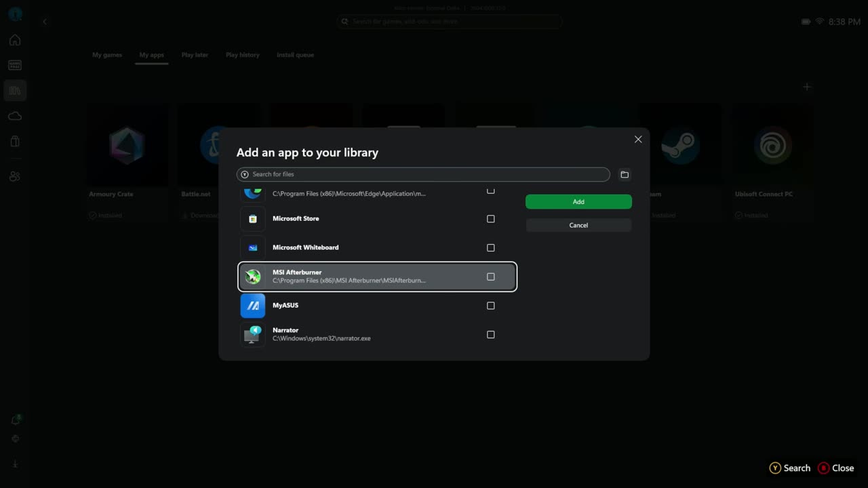
Task: Open the Play history tab
Action: 243,55
